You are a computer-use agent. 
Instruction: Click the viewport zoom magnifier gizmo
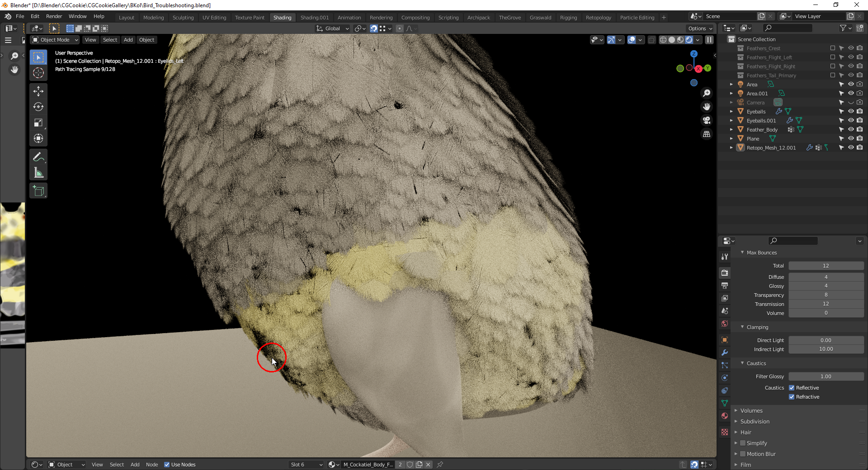point(707,93)
